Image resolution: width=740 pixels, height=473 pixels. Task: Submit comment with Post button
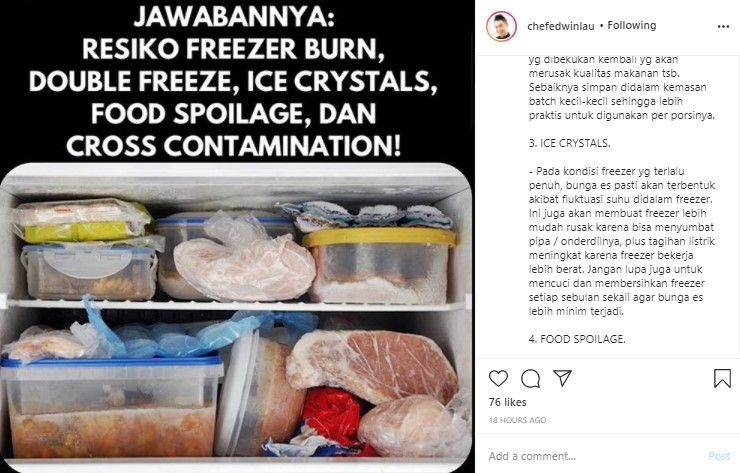tap(719, 456)
